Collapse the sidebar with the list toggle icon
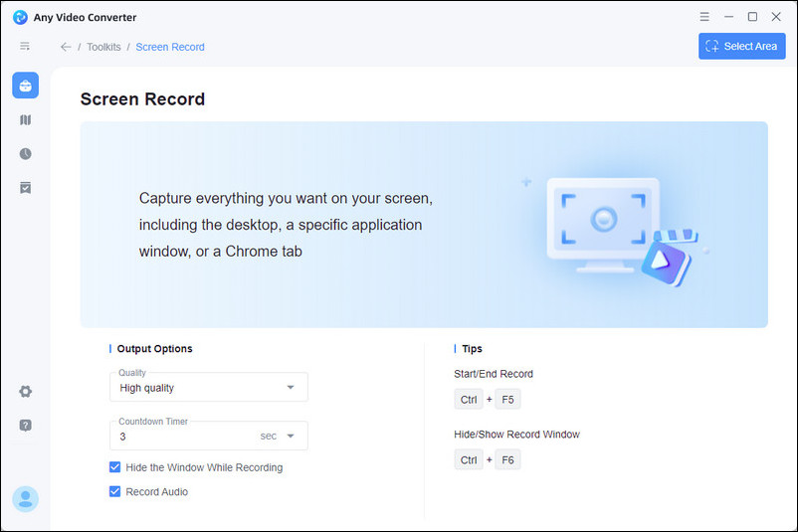The image size is (798, 532). (25, 47)
